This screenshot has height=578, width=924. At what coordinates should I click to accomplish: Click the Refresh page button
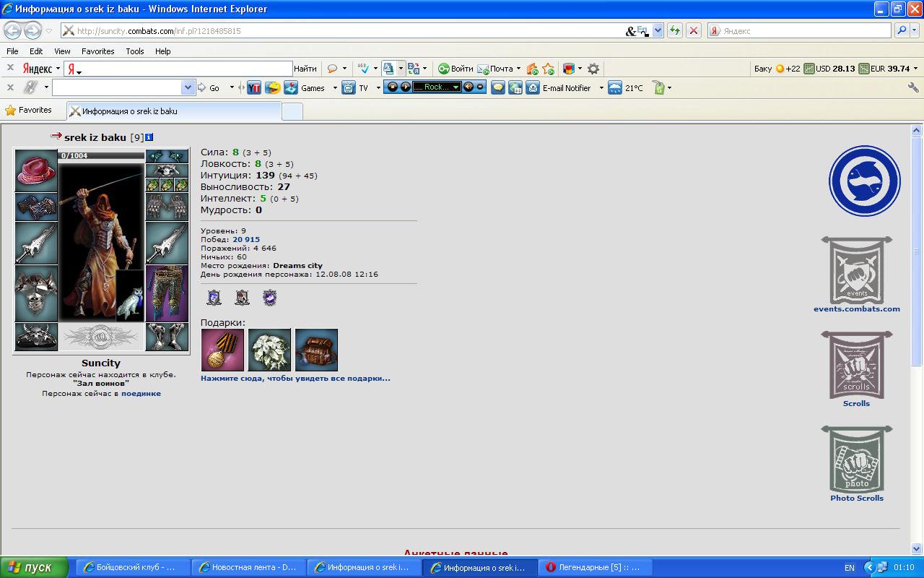coord(675,30)
